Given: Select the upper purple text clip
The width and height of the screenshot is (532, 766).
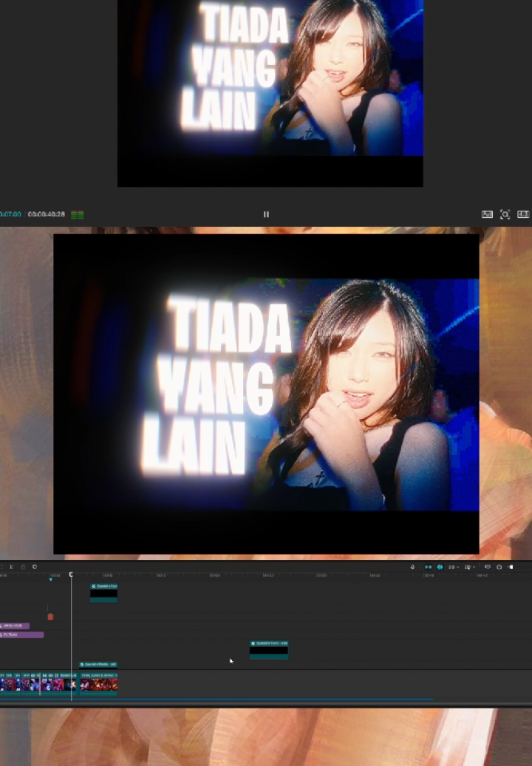Looking at the screenshot, I should 14,626.
